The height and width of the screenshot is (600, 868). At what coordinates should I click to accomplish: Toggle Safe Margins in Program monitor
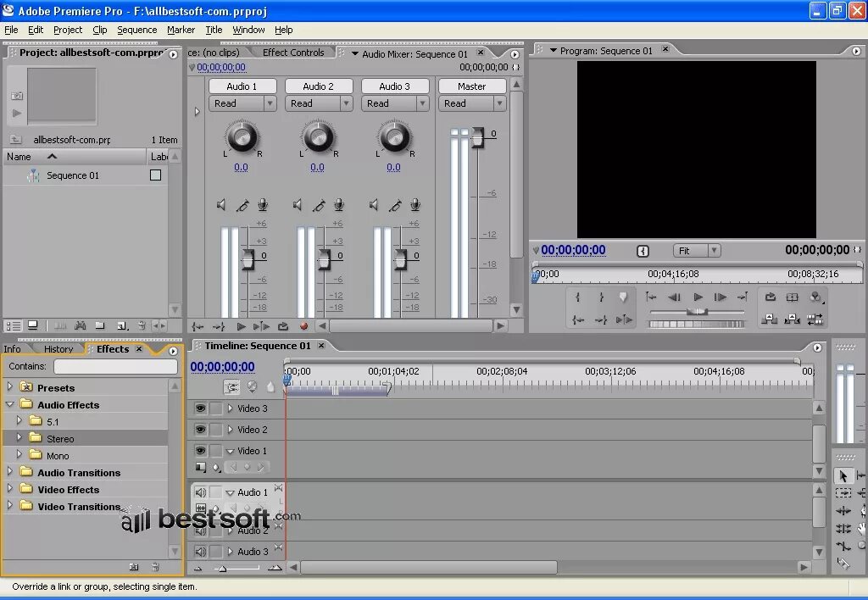pos(793,297)
